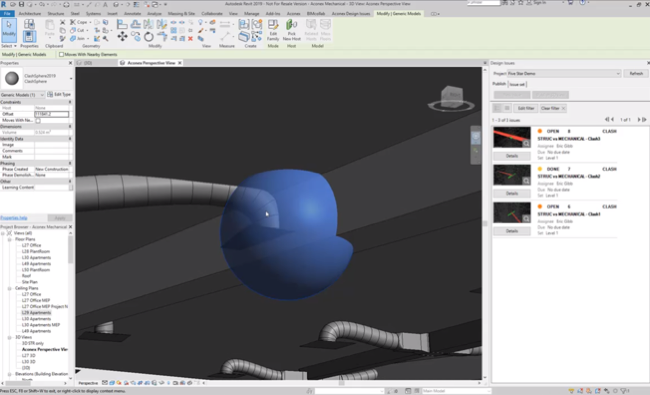Open the Generic Models type selector dropdown
The image size is (650, 395).
pos(22,95)
